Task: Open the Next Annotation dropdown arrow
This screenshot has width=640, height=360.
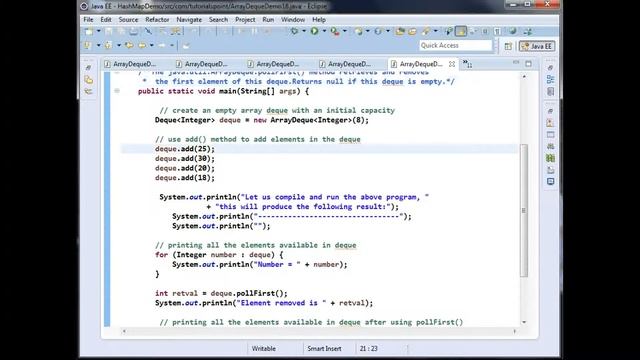Action: click(98, 45)
